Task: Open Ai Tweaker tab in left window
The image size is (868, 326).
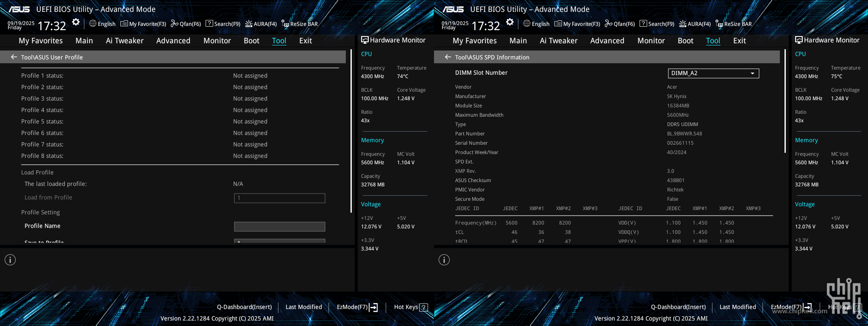Action: [125, 41]
